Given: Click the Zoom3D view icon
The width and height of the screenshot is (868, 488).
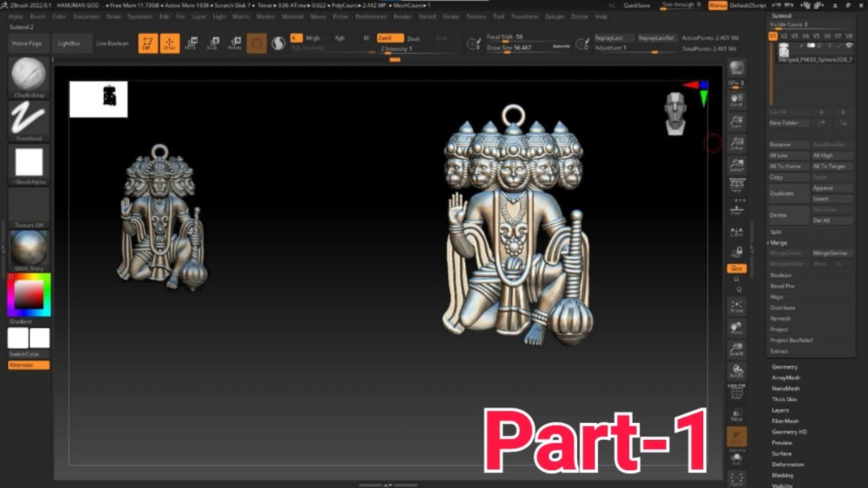Looking at the screenshot, I should [736, 349].
